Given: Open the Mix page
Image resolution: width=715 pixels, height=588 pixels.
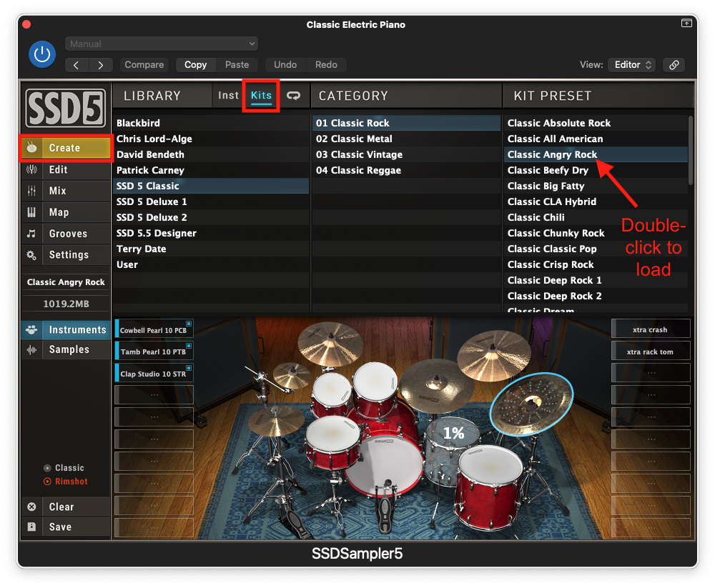Looking at the screenshot, I should [x=66, y=191].
